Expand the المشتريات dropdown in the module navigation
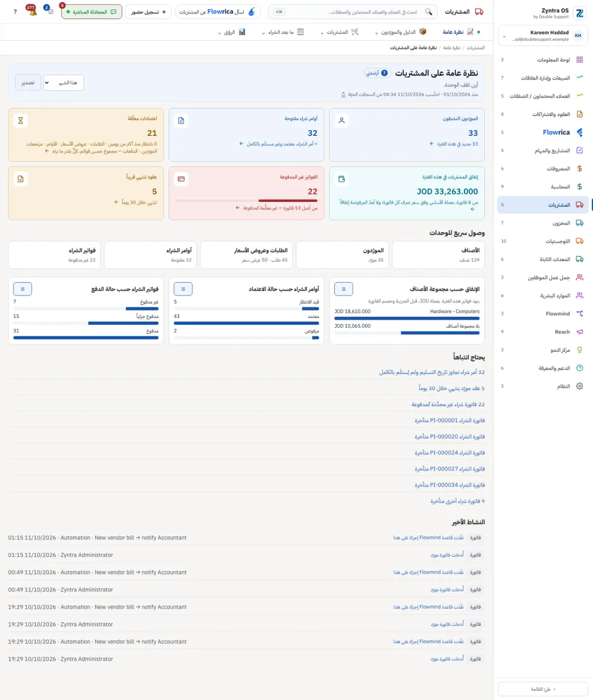The image size is (593, 700). click(x=340, y=32)
